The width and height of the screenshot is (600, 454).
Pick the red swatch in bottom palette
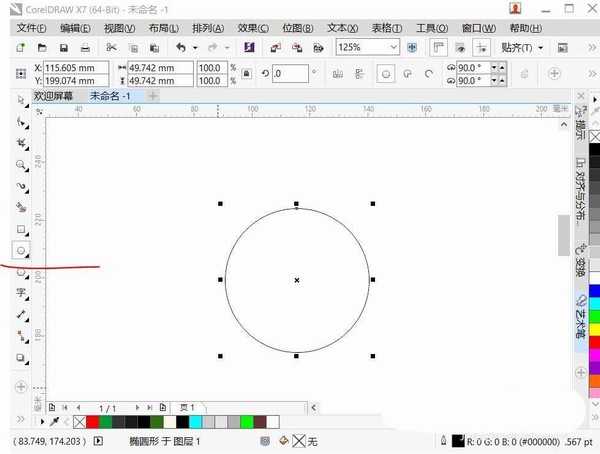tap(93, 422)
